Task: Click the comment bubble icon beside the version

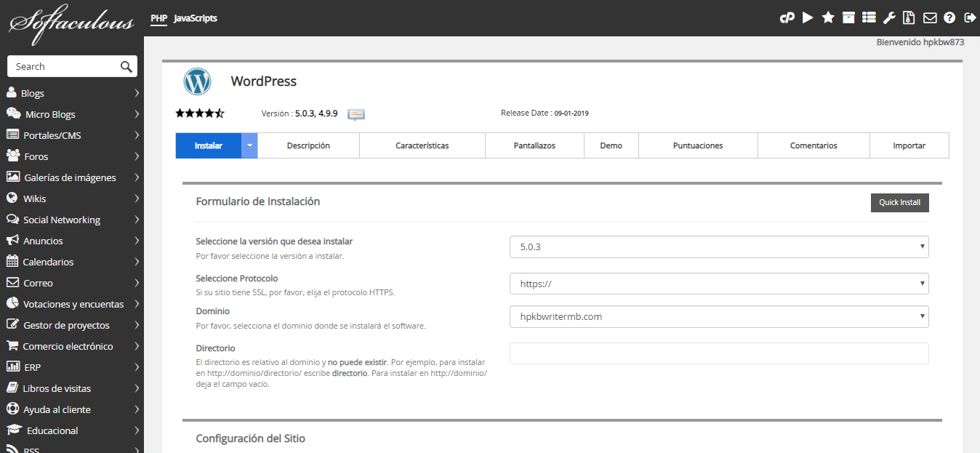Action: [x=356, y=114]
